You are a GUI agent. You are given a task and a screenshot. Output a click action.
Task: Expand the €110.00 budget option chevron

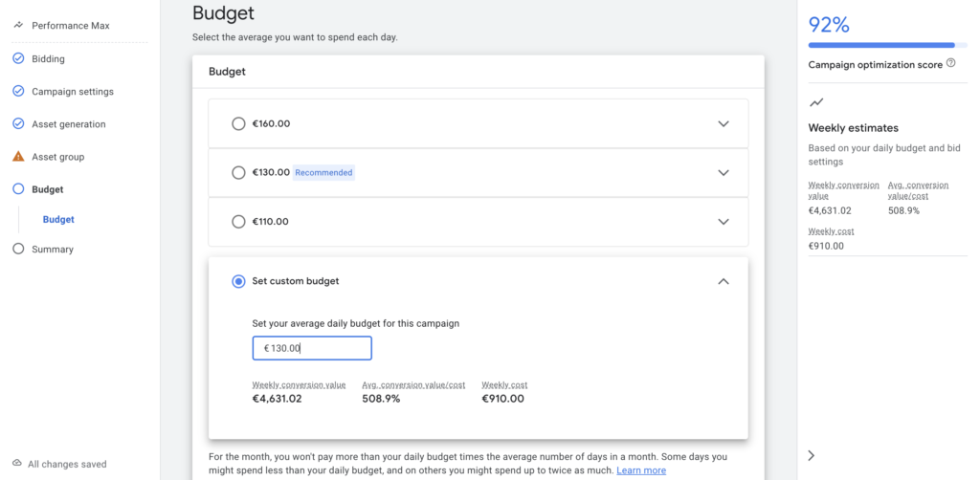pyautogui.click(x=724, y=222)
